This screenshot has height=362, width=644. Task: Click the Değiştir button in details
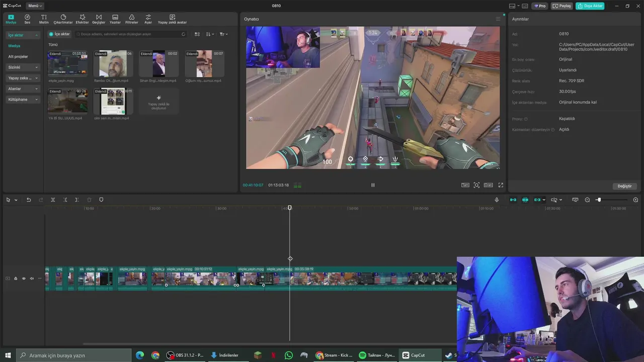pyautogui.click(x=624, y=186)
